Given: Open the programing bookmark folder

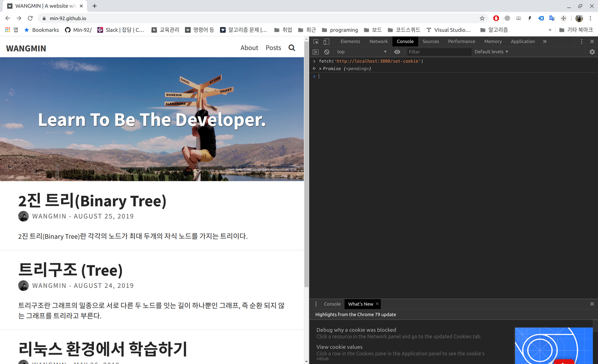Looking at the screenshot, I should coord(340,30).
